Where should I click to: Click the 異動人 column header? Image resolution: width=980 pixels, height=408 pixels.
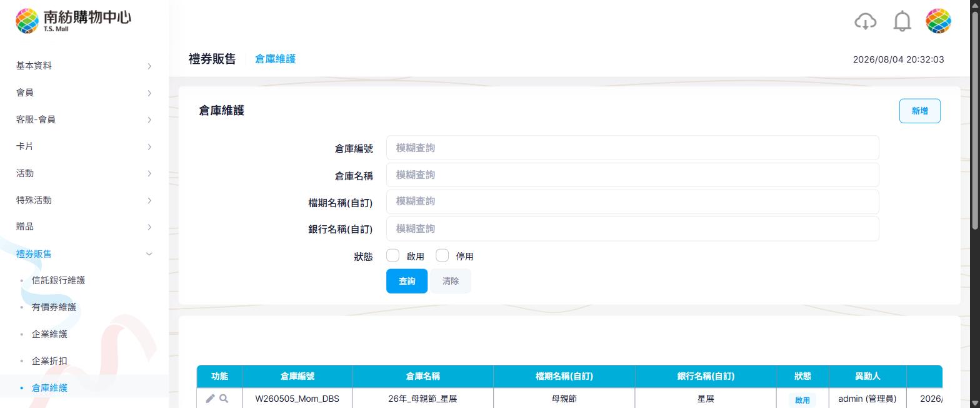(x=867, y=376)
